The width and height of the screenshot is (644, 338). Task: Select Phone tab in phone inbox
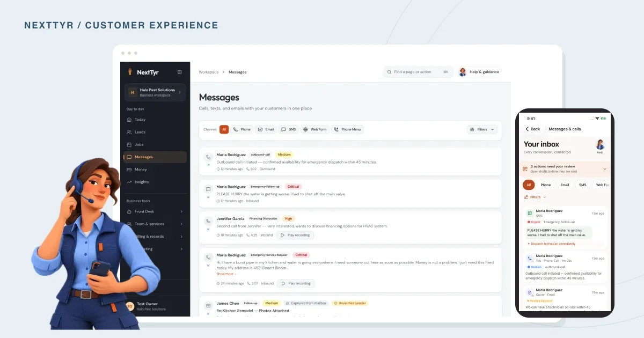pyautogui.click(x=546, y=185)
